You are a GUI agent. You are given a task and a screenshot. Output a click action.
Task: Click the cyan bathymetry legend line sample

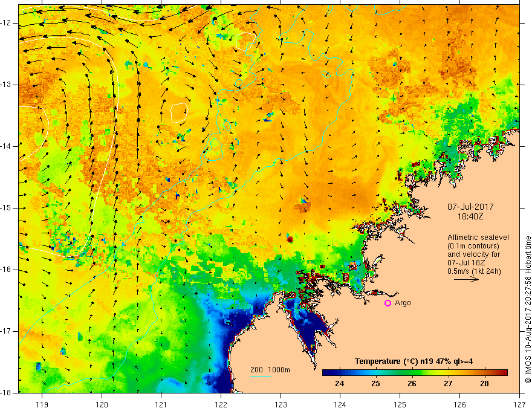261,376
